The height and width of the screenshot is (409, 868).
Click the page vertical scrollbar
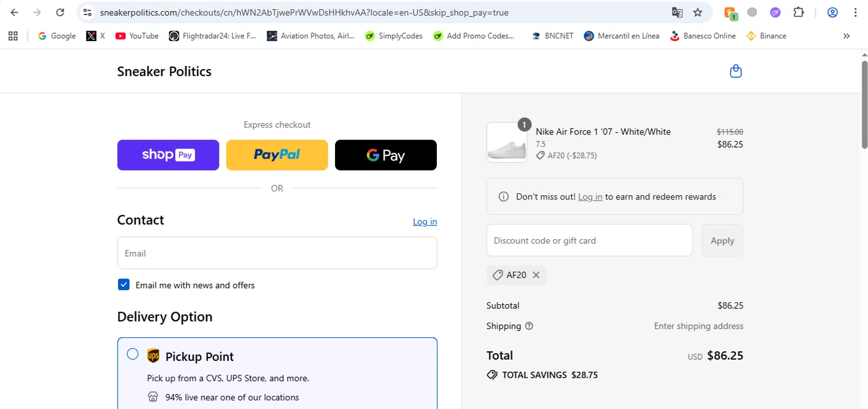[x=865, y=104]
